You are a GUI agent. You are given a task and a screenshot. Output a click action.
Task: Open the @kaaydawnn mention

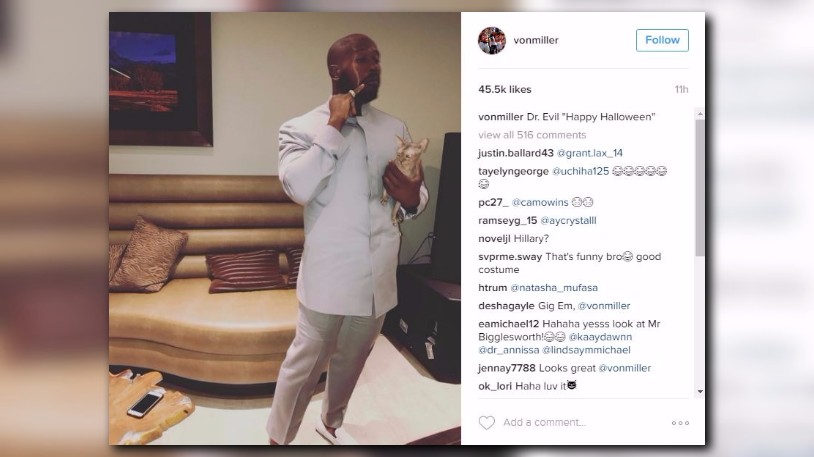pyautogui.click(x=600, y=337)
